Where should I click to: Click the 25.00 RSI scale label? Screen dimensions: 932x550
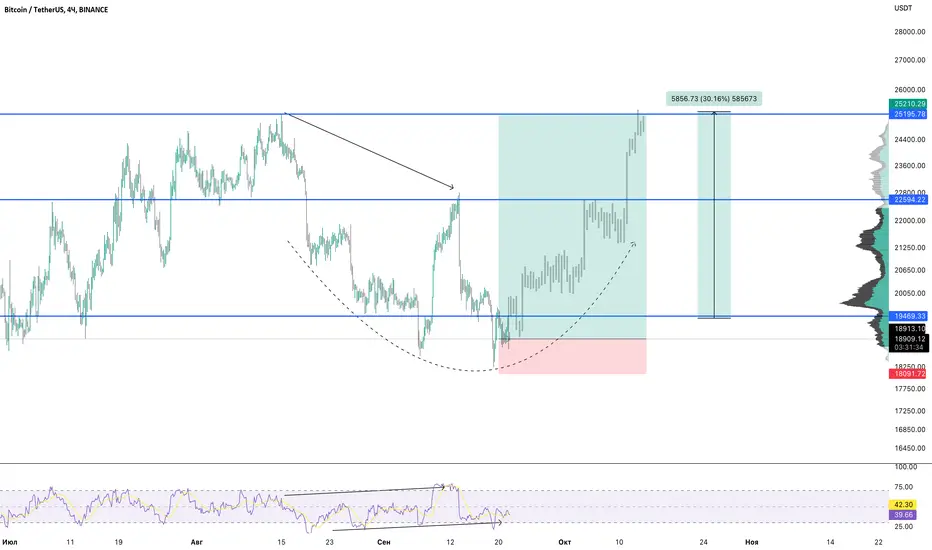pos(903,526)
